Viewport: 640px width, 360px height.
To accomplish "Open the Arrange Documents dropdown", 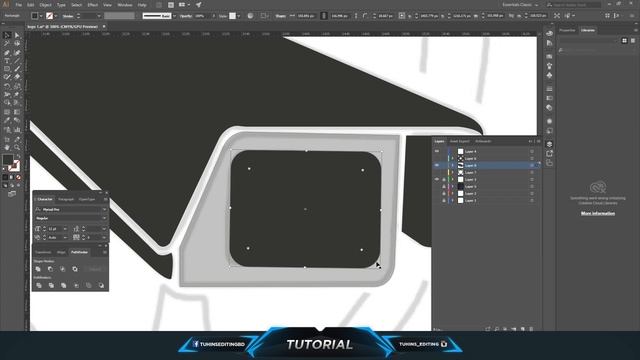I will 184,5.
